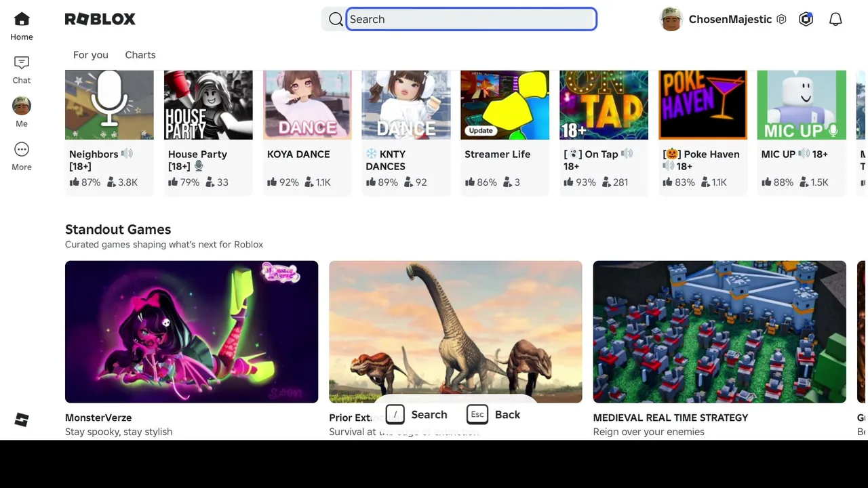Click the ChosenMajestic username text
This screenshot has width=868, height=488.
click(730, 19)
